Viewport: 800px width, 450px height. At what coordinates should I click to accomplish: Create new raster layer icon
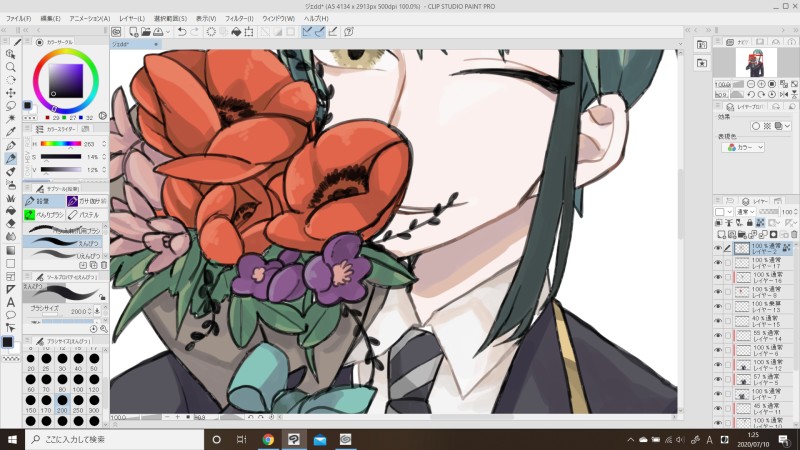point(721,235)
